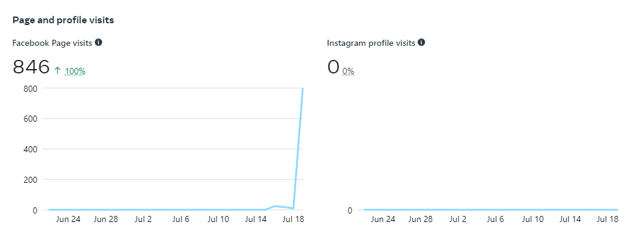Click the Facebook Page visits label
This screenshot has height=252, width=644.
click(x=53, y=43)
